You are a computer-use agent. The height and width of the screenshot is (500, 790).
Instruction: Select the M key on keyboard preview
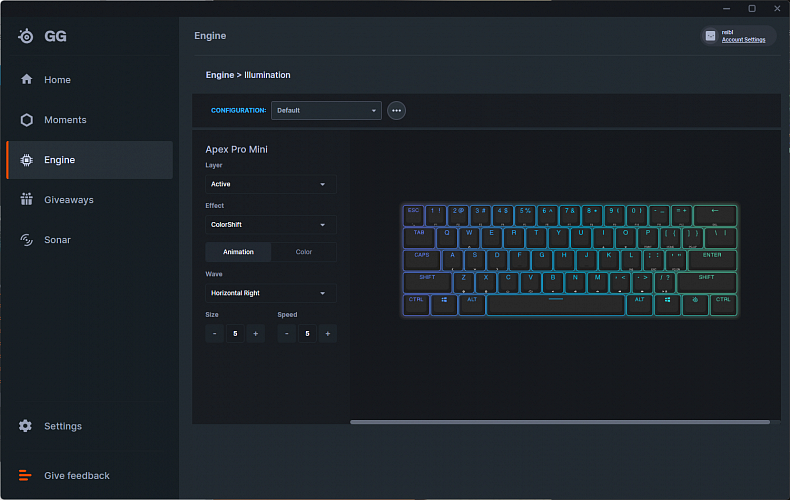point(598,282)
